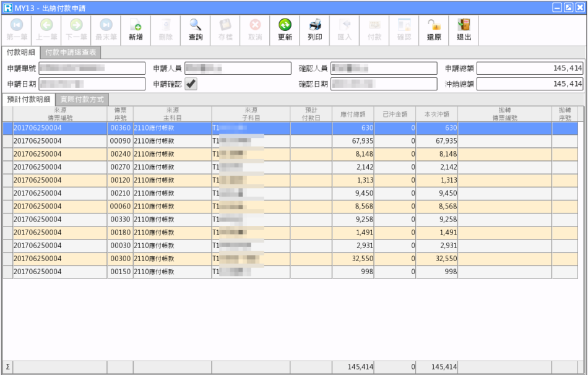Viewport: 588px width, 375px height.
Task: Click sequence number 00330 cell
Action: pyautogui.click(x=120, y=220)
